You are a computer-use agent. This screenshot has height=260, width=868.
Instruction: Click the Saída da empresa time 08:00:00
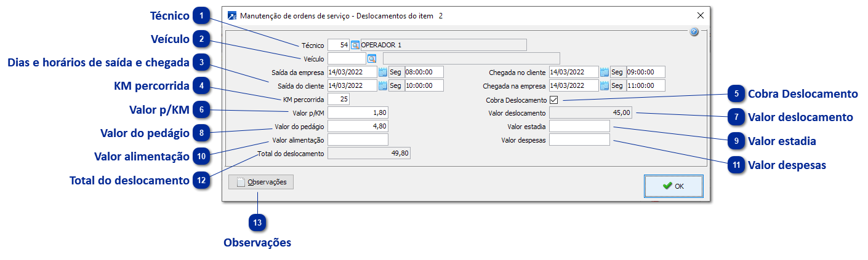tap(424, 72)
